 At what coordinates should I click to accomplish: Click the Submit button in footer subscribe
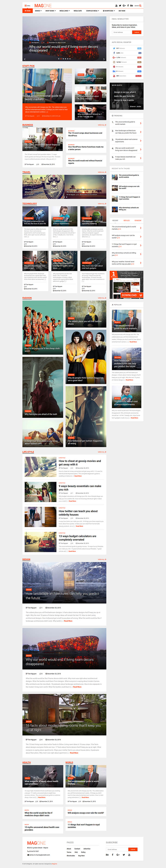(133, 849)
